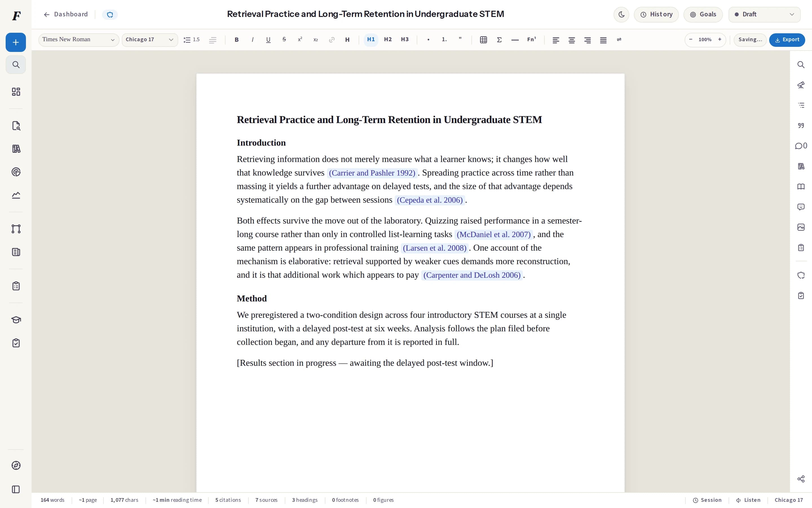This screenshot has width=812, height=508.
Task: Open search in the left sidebar
Action: (x=16, y=65)
